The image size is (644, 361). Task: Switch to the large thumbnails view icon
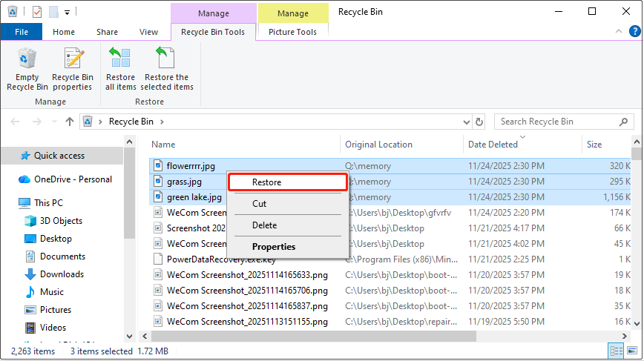pos(632,351)
